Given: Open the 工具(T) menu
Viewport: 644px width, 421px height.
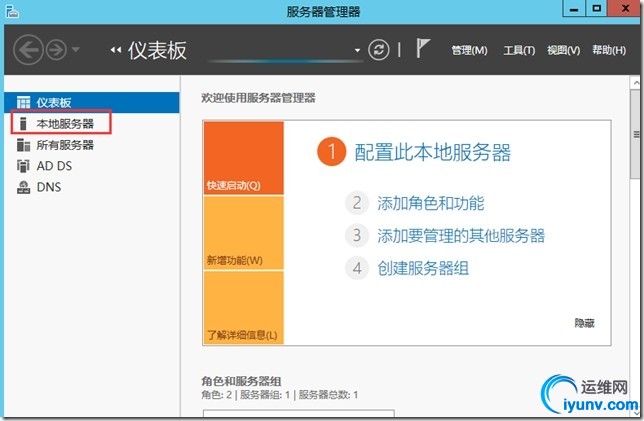Looking at the screenshot, I should pyautogui.click(x=519, y=50).
